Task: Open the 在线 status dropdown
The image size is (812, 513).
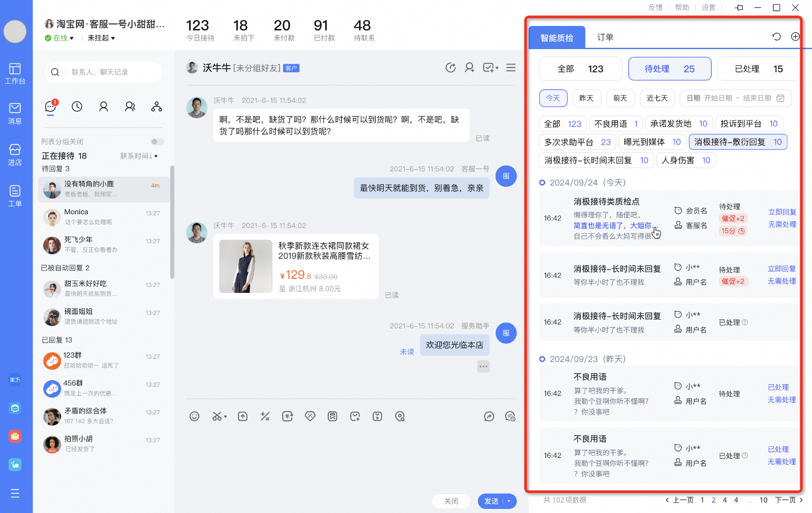Action: pyautogui.click(x=60, y=38)
